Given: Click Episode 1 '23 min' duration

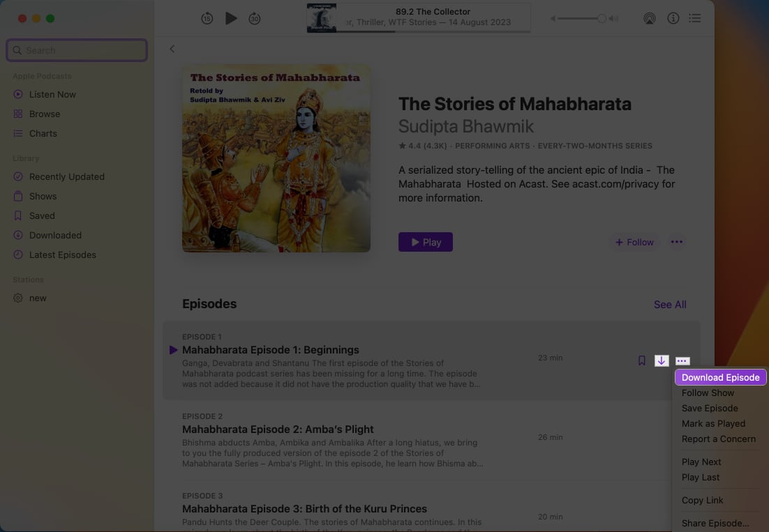Looking at the screenshot, I should (x=551, y=358).
